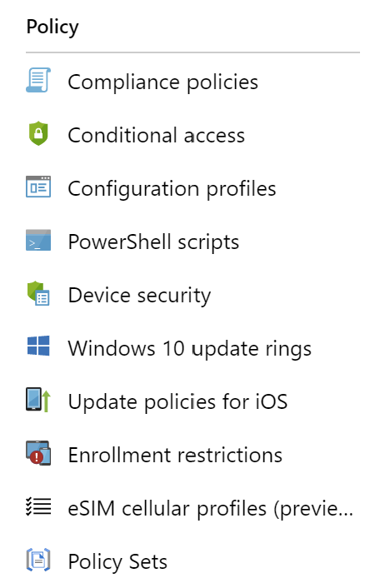Go to PowerShell scripts
Viewport: 385px width, 588px height.
click(x=153, y=242)
